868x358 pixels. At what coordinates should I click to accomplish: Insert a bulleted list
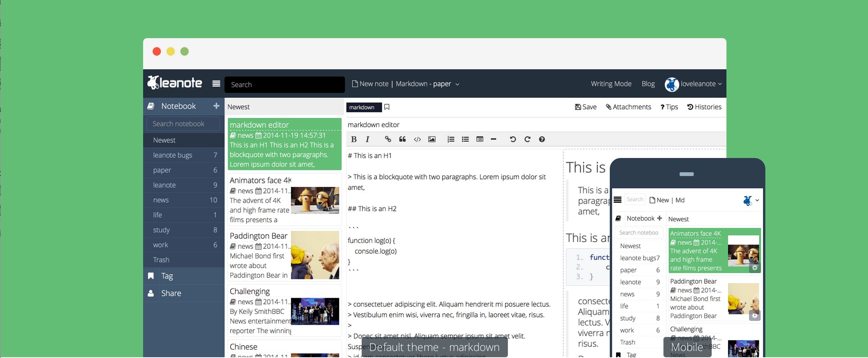(465, 139)
